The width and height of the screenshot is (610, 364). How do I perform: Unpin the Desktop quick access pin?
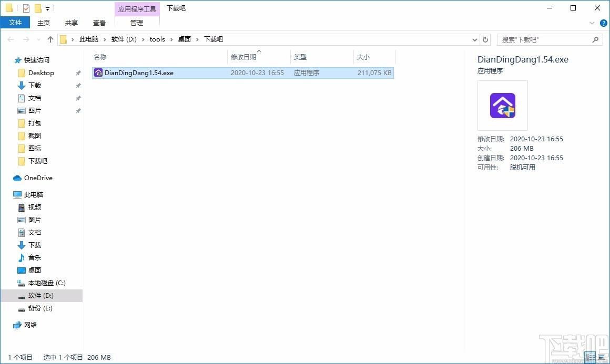point(78,73)
